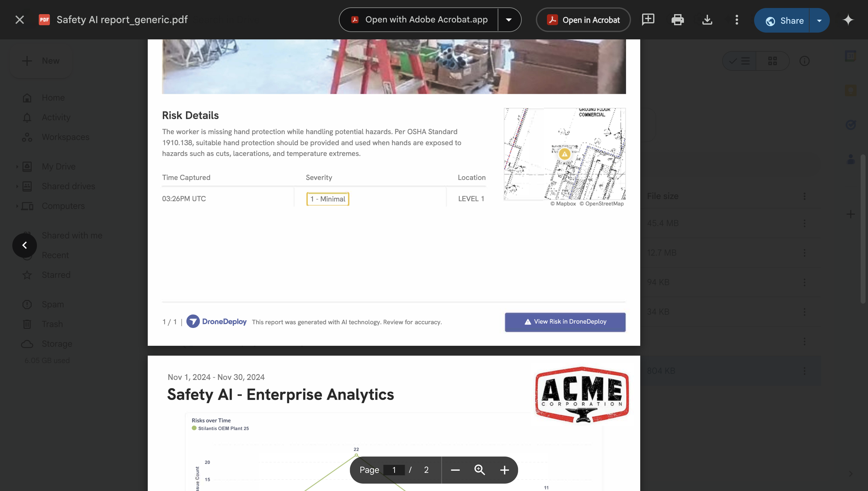This screenshot has height=491, width=868.
Task: Click the ACME Corporation logo
Action: pyautogui.click(x=582, y=395)
